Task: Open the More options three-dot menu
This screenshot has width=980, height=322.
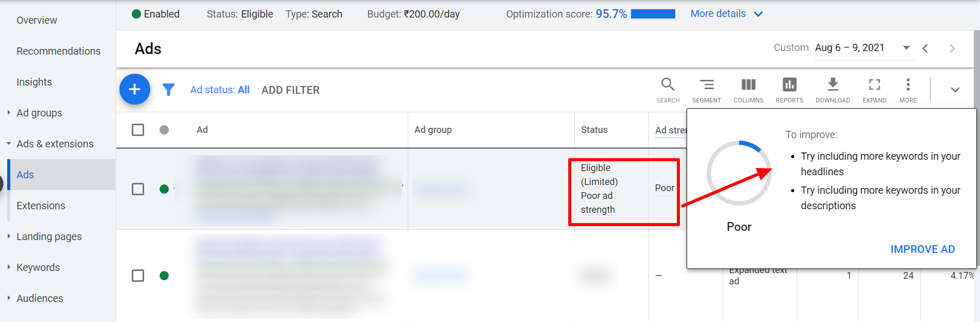Action: (x=908, y=90)
